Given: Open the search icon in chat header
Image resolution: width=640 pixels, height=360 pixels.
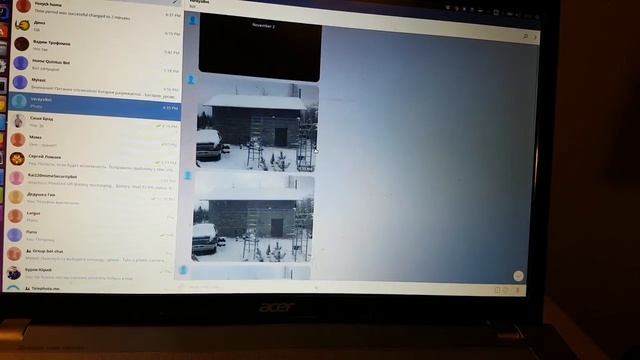Looking at the screenshot, I should click(525, 36).
